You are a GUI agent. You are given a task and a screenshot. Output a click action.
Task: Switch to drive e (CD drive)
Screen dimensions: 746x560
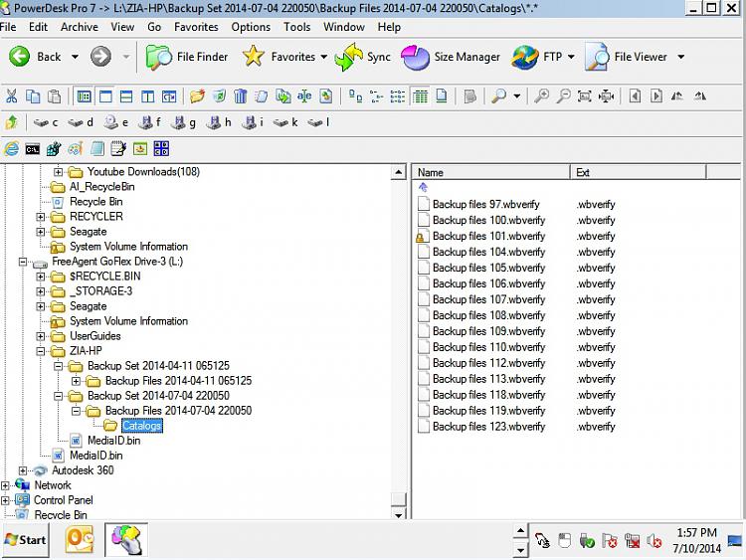click(x=116, y=122)
